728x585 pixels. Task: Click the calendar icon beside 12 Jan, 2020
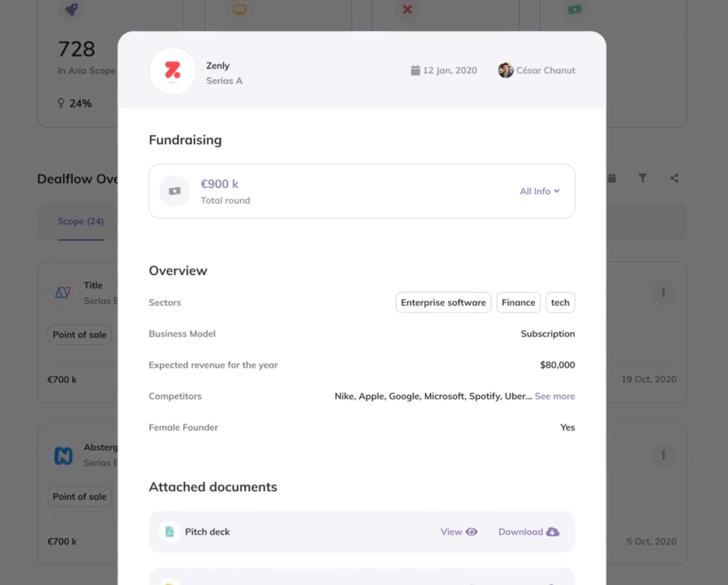[x=415, y=70]
